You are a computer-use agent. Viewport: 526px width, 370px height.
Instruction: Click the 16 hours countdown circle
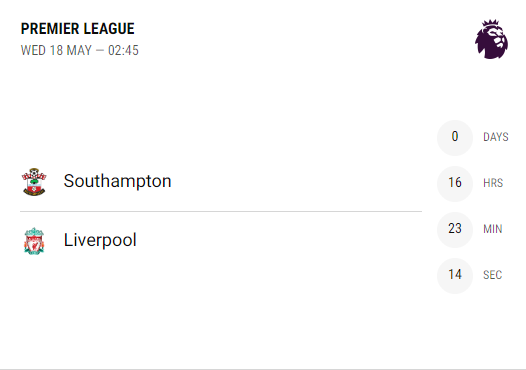[x=455, y=183]
